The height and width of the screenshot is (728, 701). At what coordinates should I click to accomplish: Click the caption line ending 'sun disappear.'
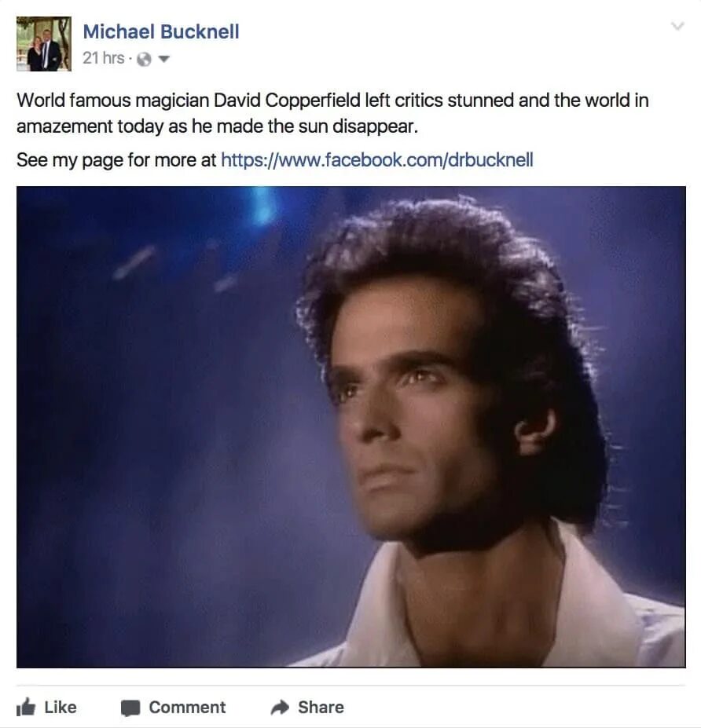point(218,126)
